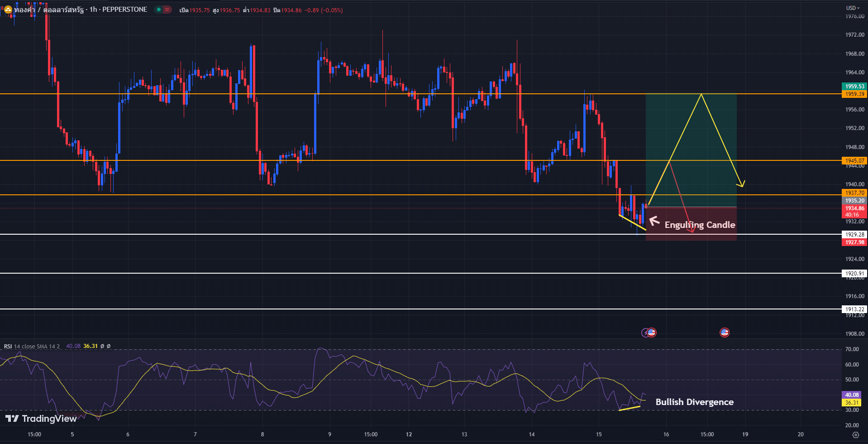Select the white 1920.91 price line label
The height and width of the screenshot is (444, 868).
(854, 274)
